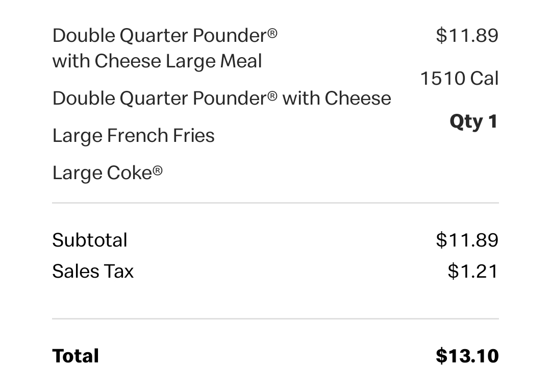Select the Double Quarter Pounder with Cheese component line
The image size is (551, 392).
click(x=222, y=98)
